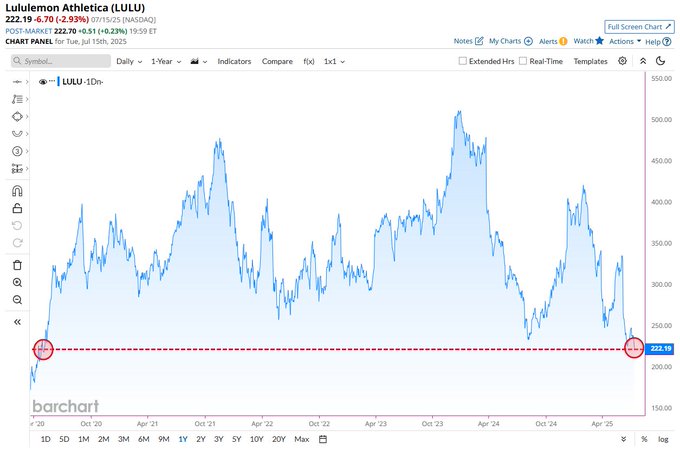Switch to dark mode moon icon

(660, 61)
